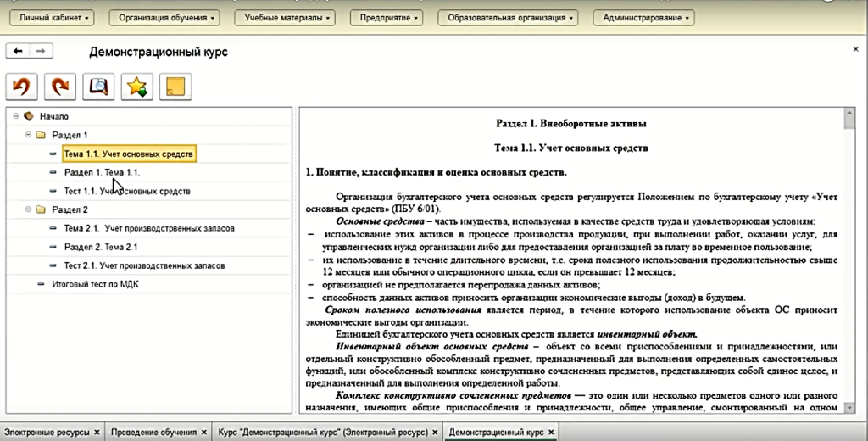Click the content heading Тема 1.1. Учет основных средств
The height and width of the screenshot is (441, 868).
point(571,148)
